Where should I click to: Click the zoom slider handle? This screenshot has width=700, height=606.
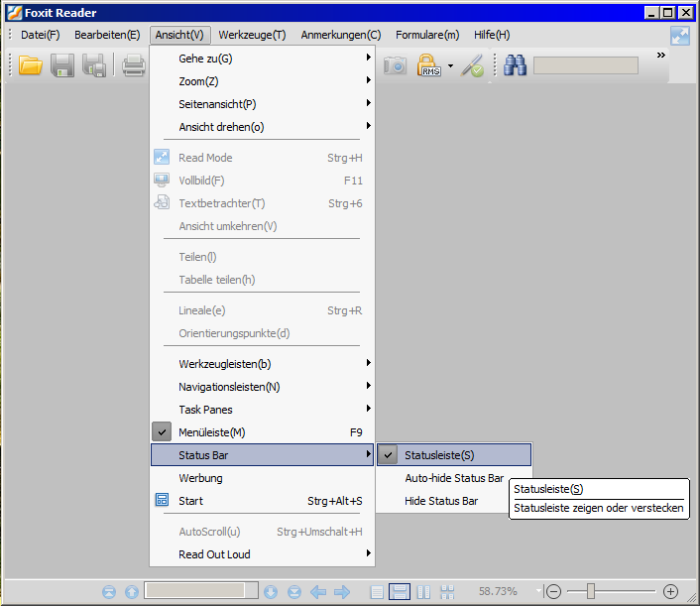pyautogui.click(x=591, y=591)
